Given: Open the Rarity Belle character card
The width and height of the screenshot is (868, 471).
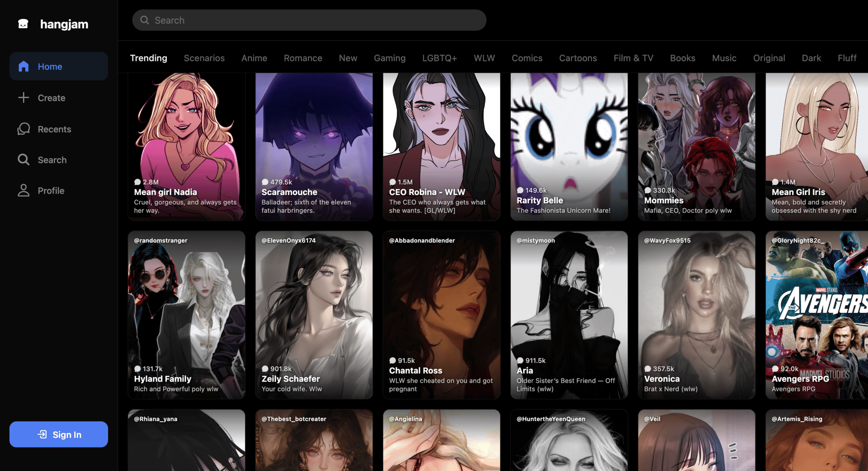Looking at the screenshot, I should point(569,147).
